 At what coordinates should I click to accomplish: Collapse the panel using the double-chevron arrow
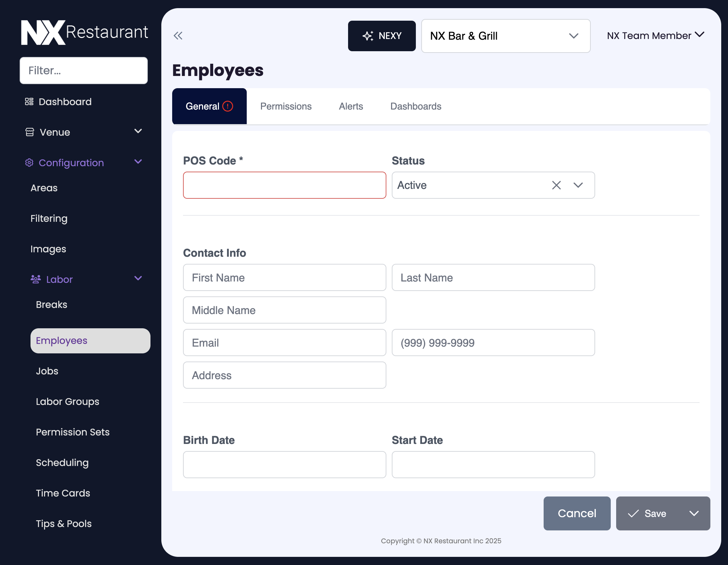pos(178,36)
